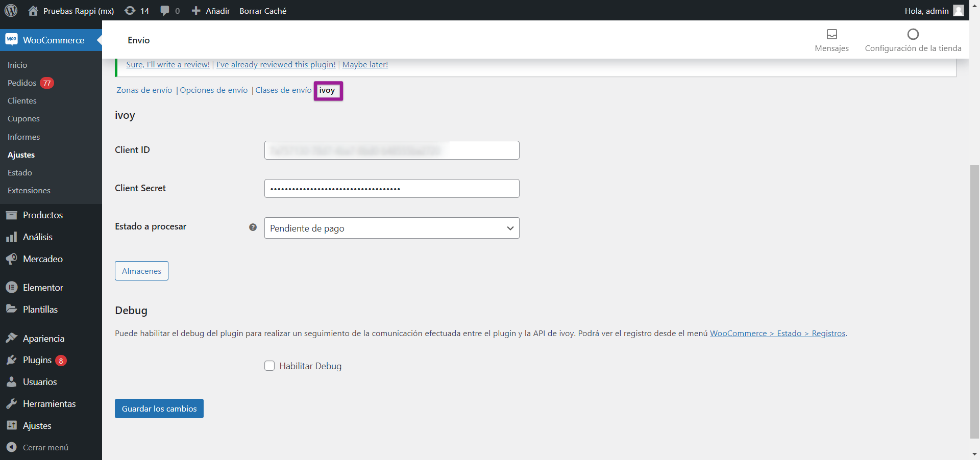Image resolution: width=980 pixels, height=460 pixels.
Task: Open the Mensajes inbox icon
Action: 832,34
